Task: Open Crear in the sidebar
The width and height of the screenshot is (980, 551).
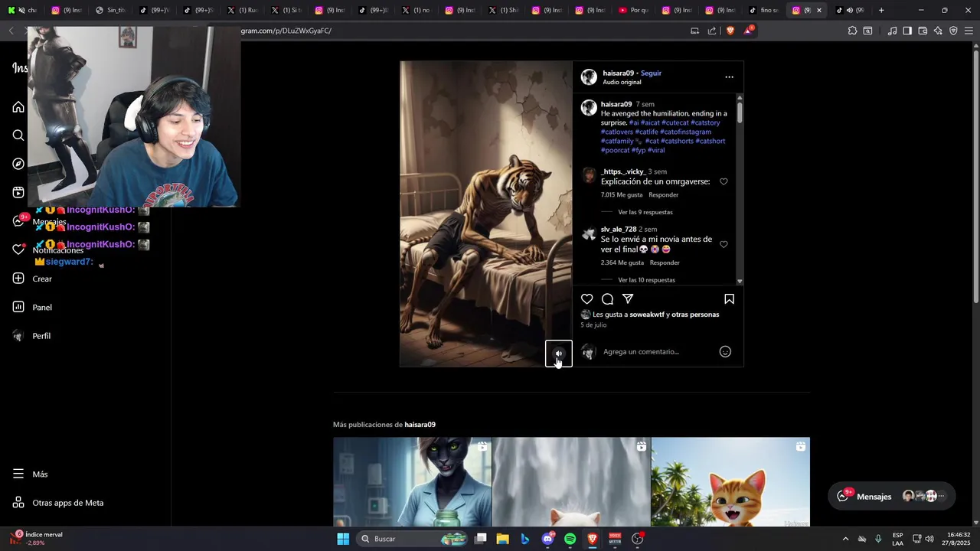Action: 32,279
